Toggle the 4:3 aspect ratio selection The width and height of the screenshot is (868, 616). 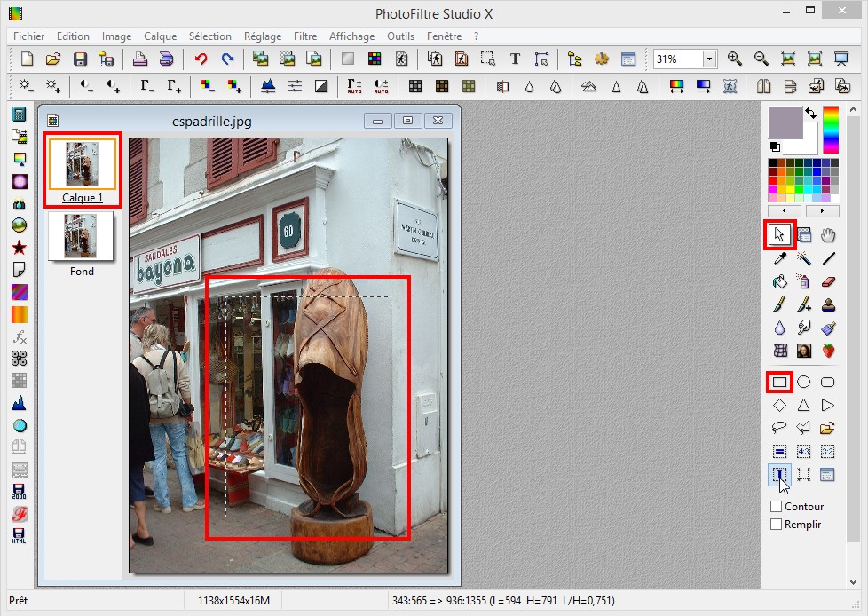[804, 452]
